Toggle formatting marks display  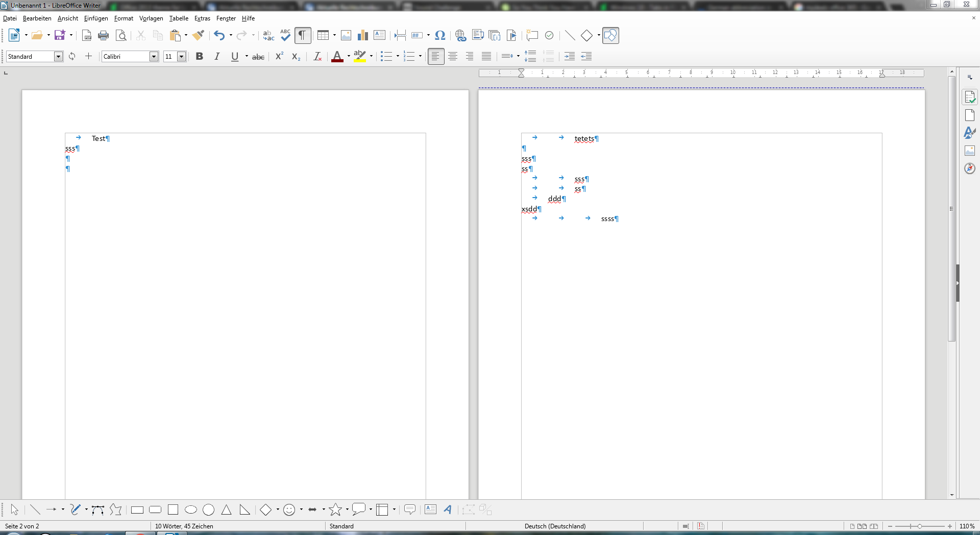point(303,35)
